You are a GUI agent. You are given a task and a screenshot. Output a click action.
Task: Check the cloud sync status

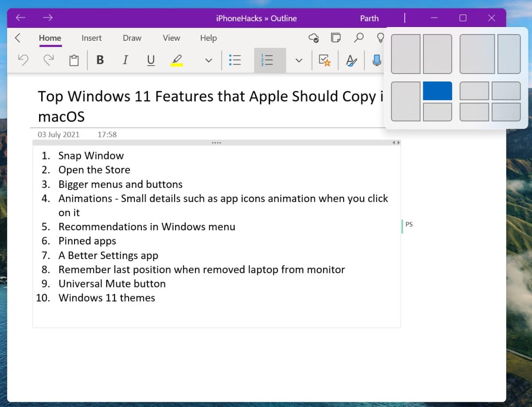pos(314,39)
